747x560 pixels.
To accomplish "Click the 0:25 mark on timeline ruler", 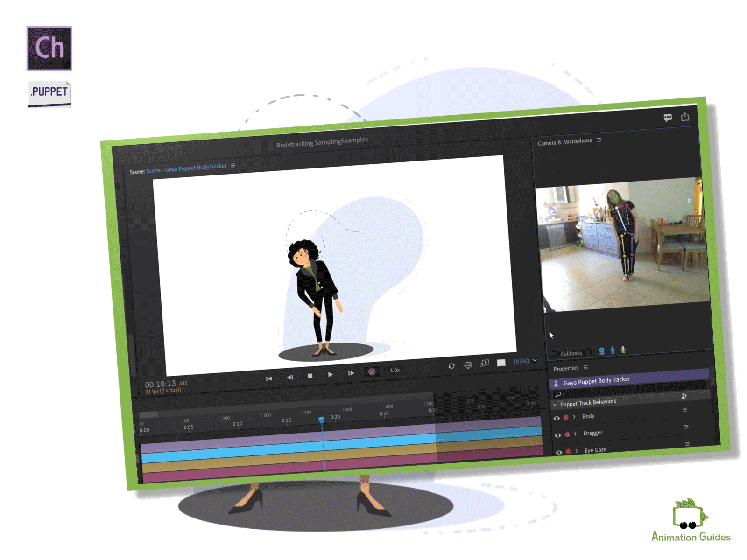I will click(x=384, y=413).
